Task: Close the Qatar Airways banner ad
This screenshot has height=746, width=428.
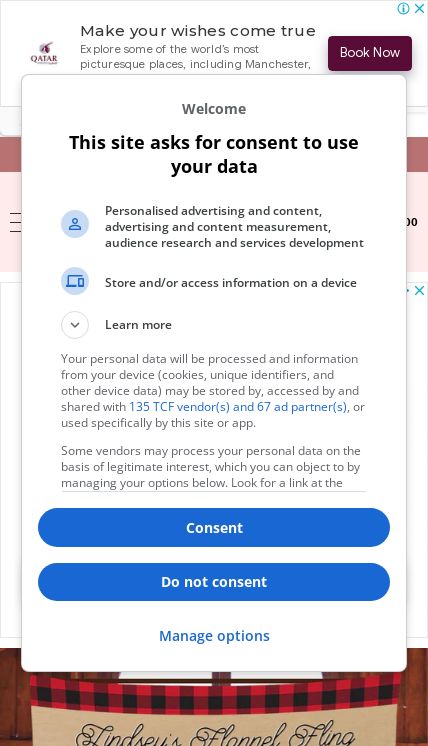Action: click(x=419, y=8)
